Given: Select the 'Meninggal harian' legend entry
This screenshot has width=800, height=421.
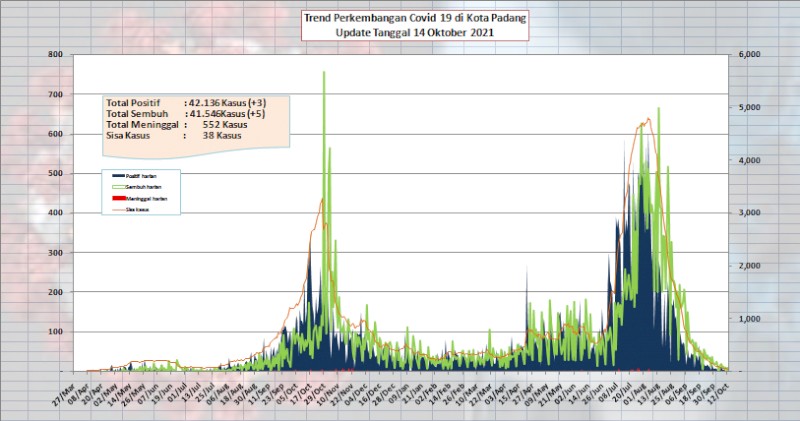Looking at the screenshot, I should tap(139, 199).
